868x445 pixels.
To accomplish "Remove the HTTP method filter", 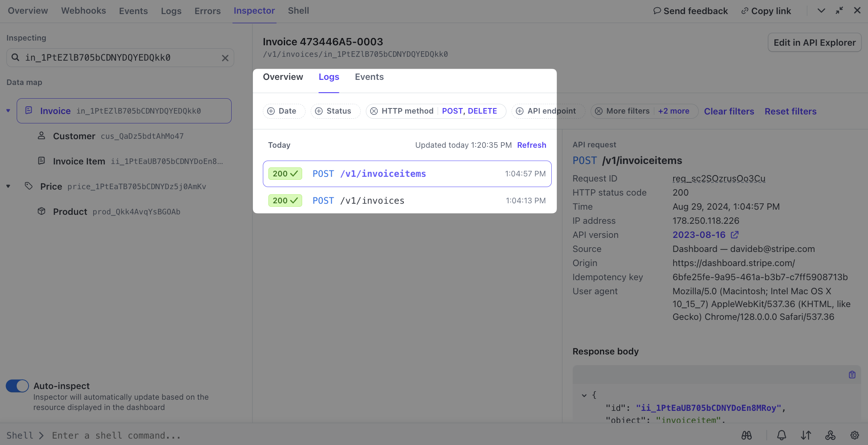I will [x=374, y=111].
